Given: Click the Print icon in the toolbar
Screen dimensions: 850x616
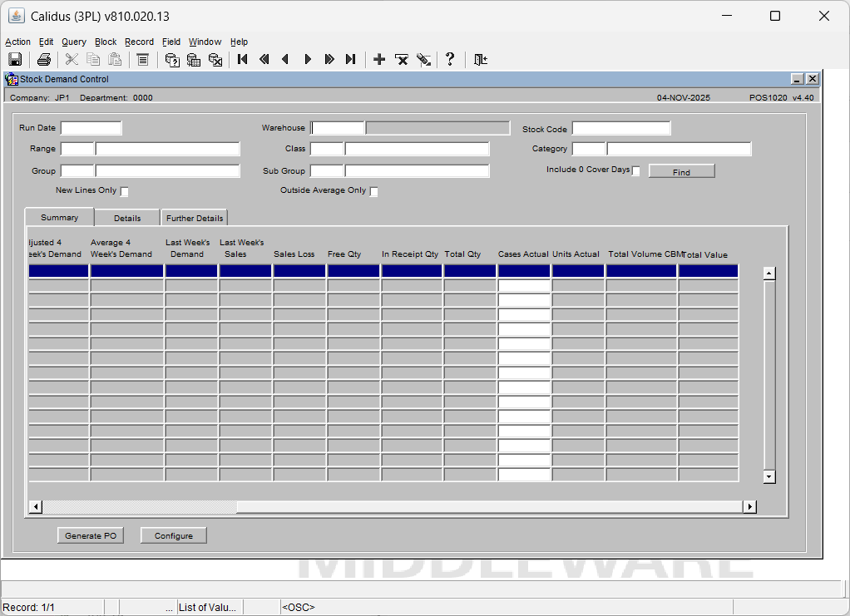Looking at the screenshot, I should click(44, 59).
